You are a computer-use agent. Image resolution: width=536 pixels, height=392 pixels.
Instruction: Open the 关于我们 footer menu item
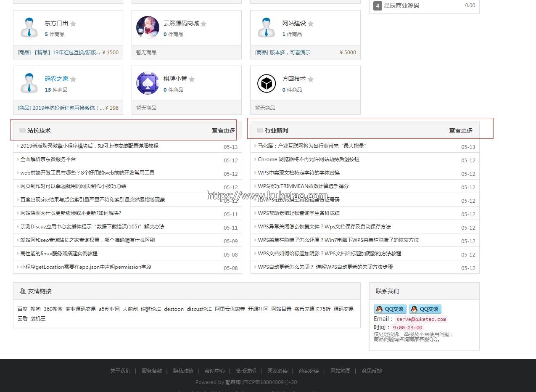120,371
